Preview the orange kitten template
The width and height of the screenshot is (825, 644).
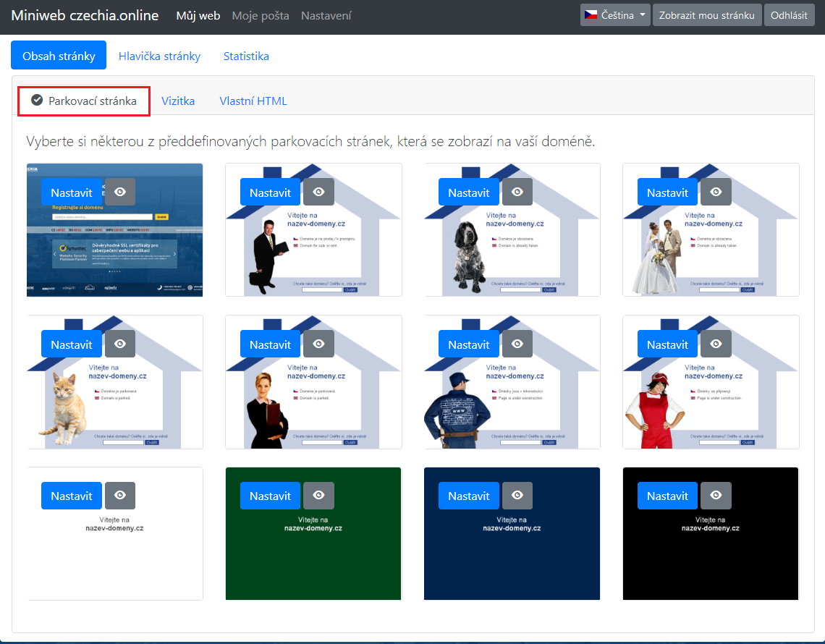point(120,344)
